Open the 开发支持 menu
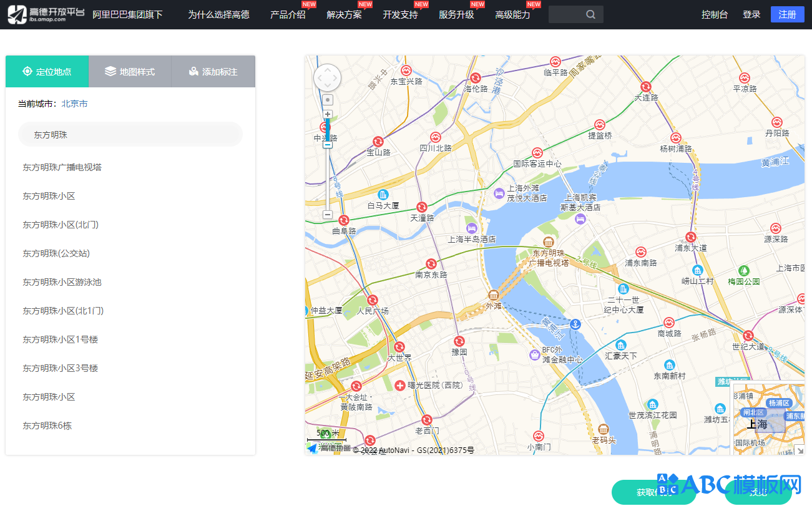This screenshot has width=812, height=511. 400,14
